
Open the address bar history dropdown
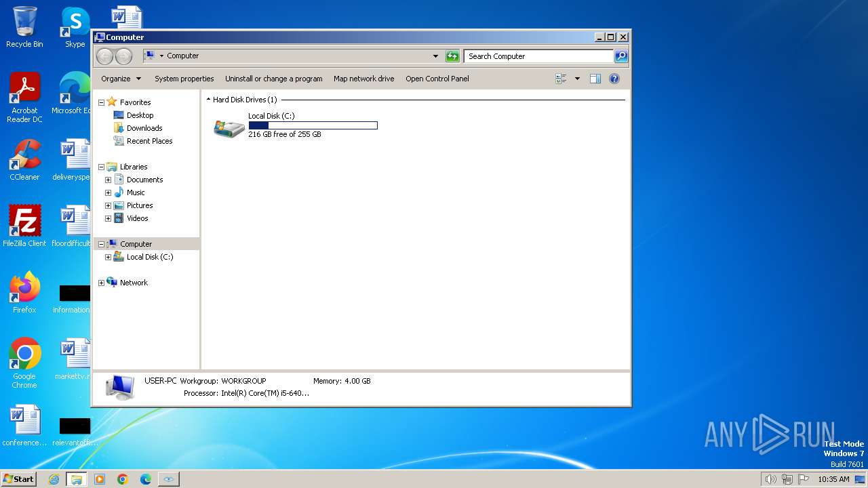pos(435,56)
